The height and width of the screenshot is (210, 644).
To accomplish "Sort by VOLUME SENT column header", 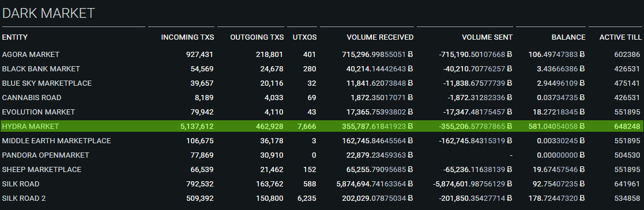I will pyautogui.click(x=487, y=37).
